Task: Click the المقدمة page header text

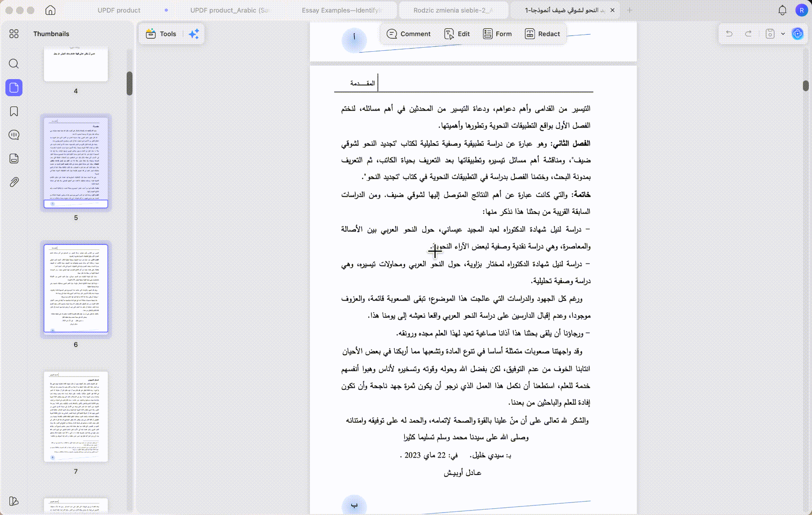Action: point(362,83)
